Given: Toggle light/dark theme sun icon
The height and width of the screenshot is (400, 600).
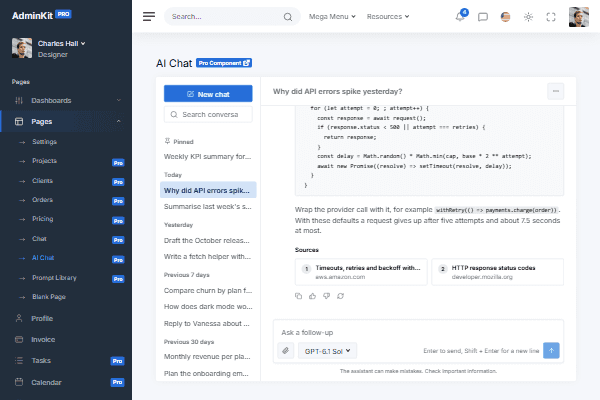Looking at the screenshot, I should pos(528,17).
